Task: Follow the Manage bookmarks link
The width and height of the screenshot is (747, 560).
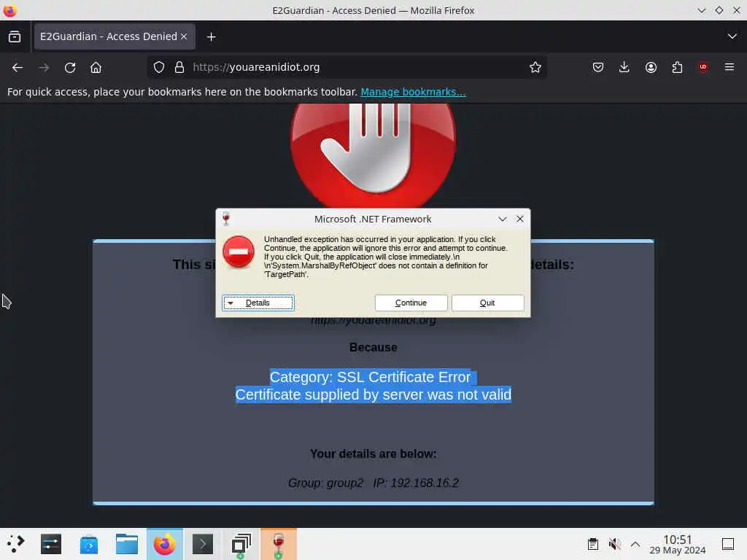Action: (x=413, y=92)
